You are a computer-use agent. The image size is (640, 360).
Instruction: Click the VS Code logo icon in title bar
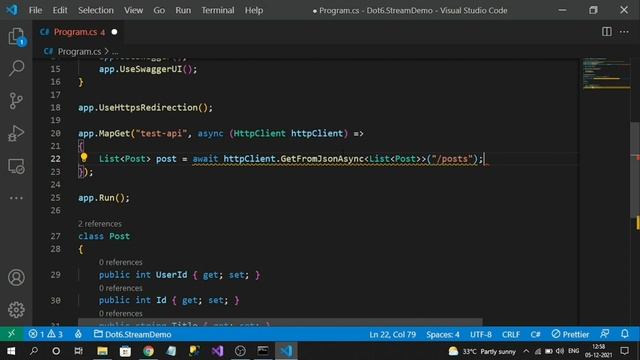click(12, 10)
